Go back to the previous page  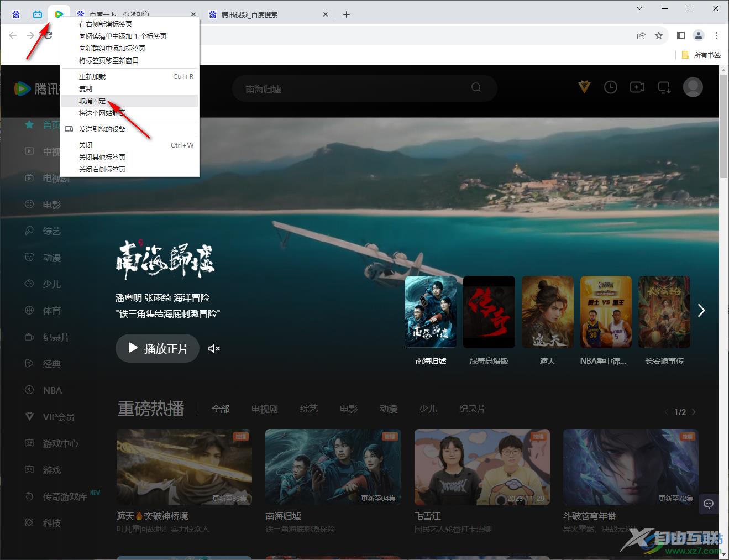coord(13,35)
